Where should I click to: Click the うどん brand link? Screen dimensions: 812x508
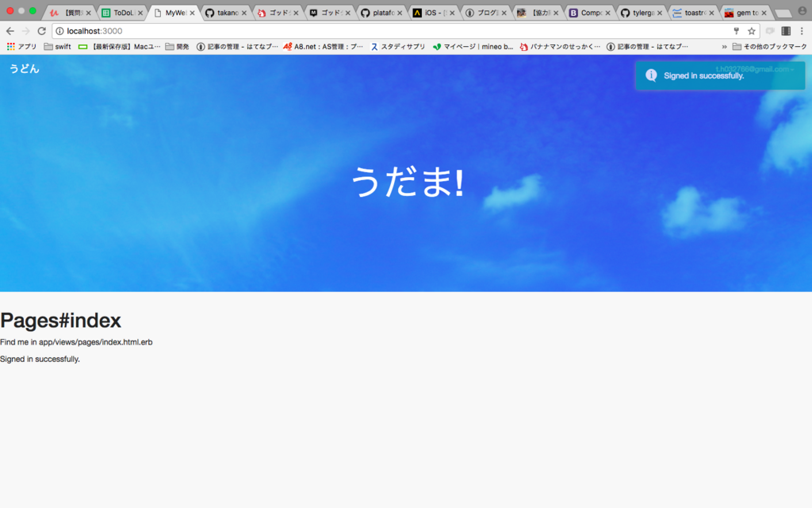(x=24, y=69)
